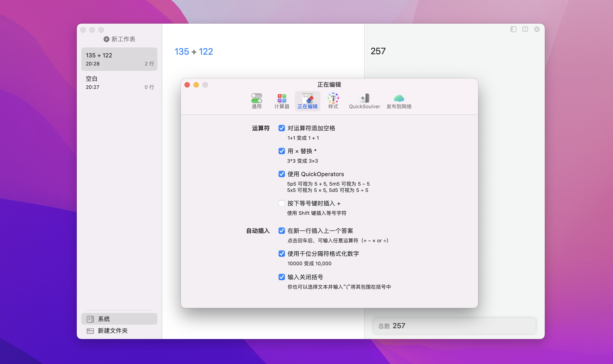Uncheck 用 × 替换 * option
613x364 pixels.
282,151
